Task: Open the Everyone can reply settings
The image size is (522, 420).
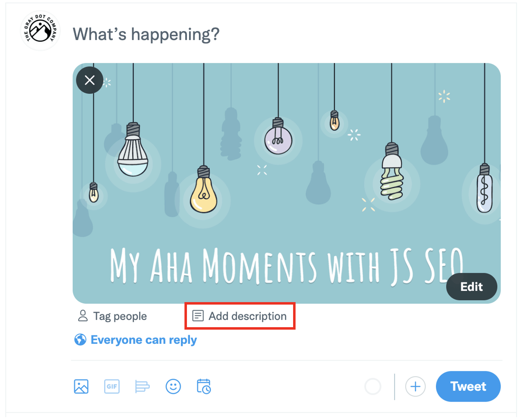Action: tap(144, 340)
